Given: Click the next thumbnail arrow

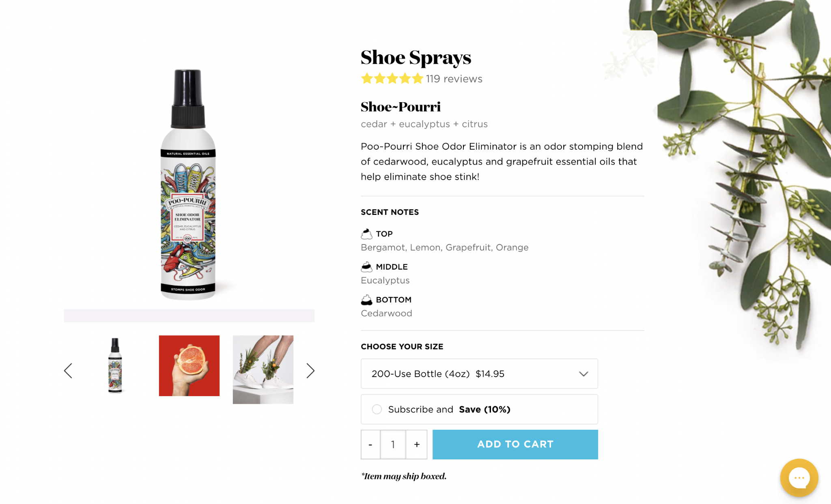Looking at the screenshot, I should [310, 371].
